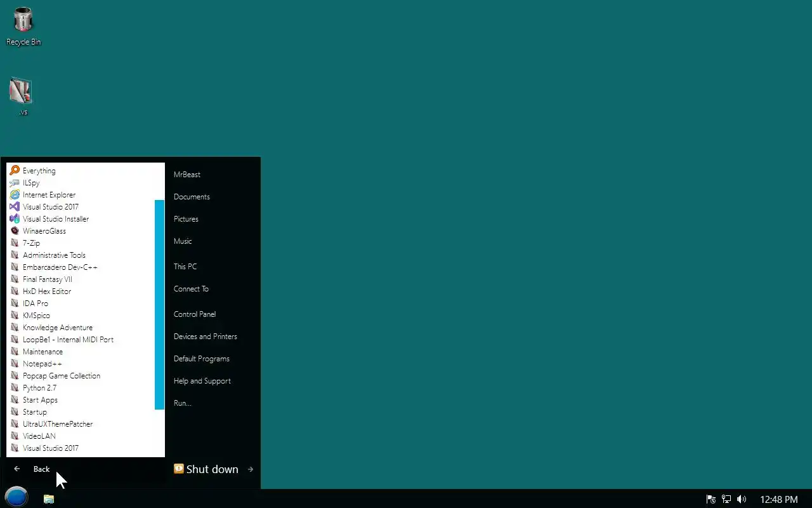Click the IDA Pro label
The height and width of the screenshot is (508, 812).
pyautogui.click(x=36, y=303)
